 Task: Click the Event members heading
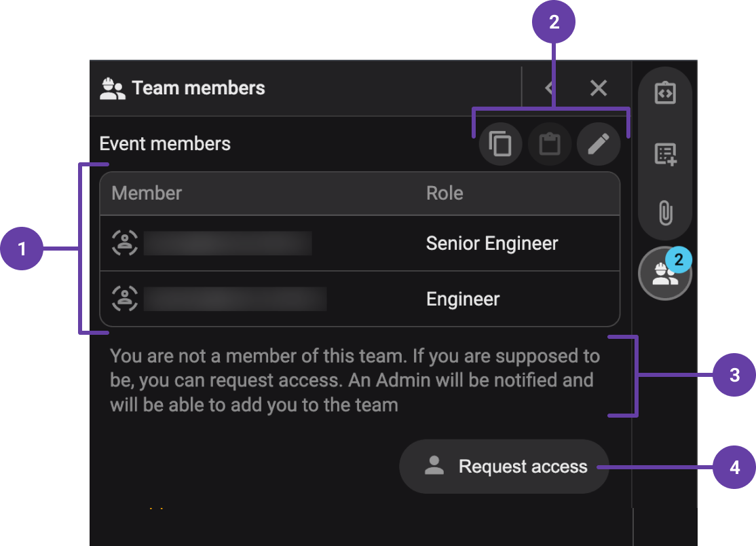[x=165, y=143]
